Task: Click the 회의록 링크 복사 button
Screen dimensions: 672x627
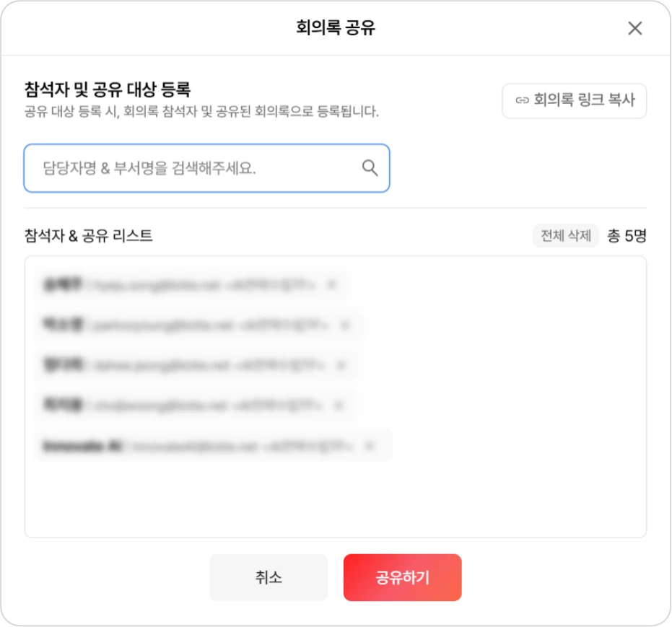Action: (574, 101)
